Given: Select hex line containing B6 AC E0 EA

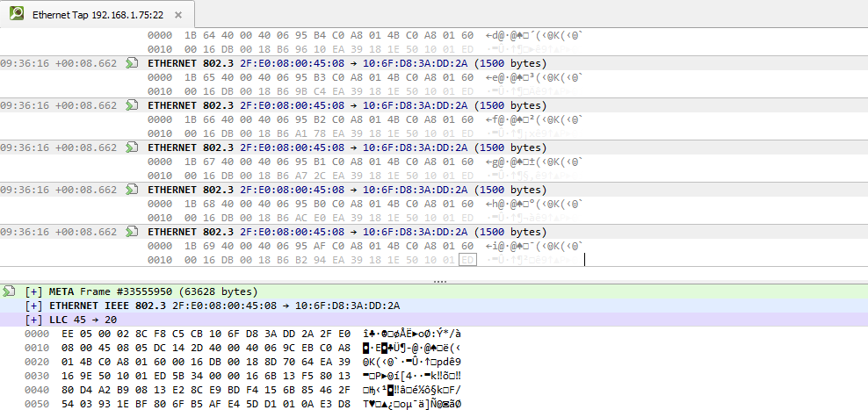Looking at the screenshot, I should point(365,218).
